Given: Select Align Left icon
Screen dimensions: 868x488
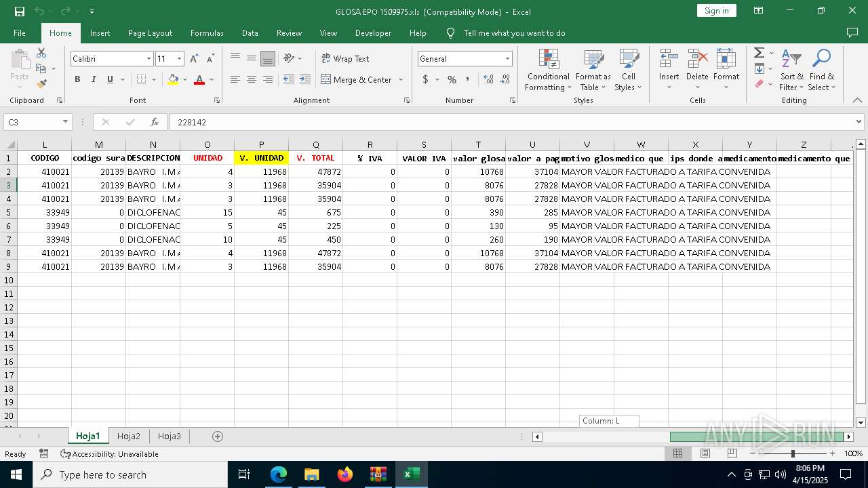Looking at the screenshot, I should click(x=235, y=79).
